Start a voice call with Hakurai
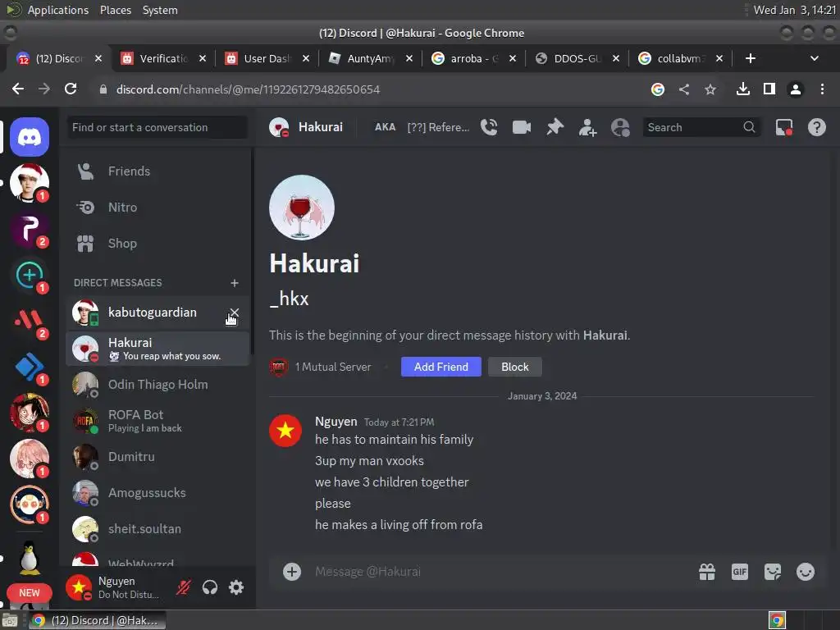Viewport: 840px width, 630px height. [489, 127]
